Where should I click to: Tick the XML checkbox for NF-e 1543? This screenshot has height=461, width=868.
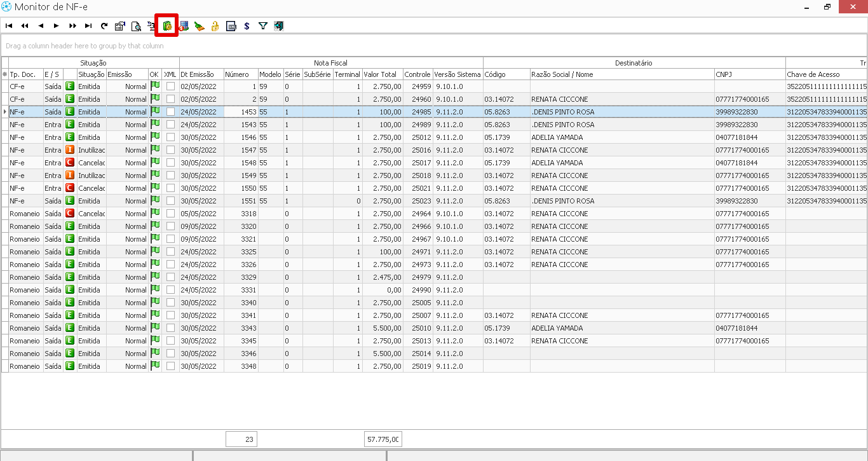pyautogui.click(x=170, y=125)
